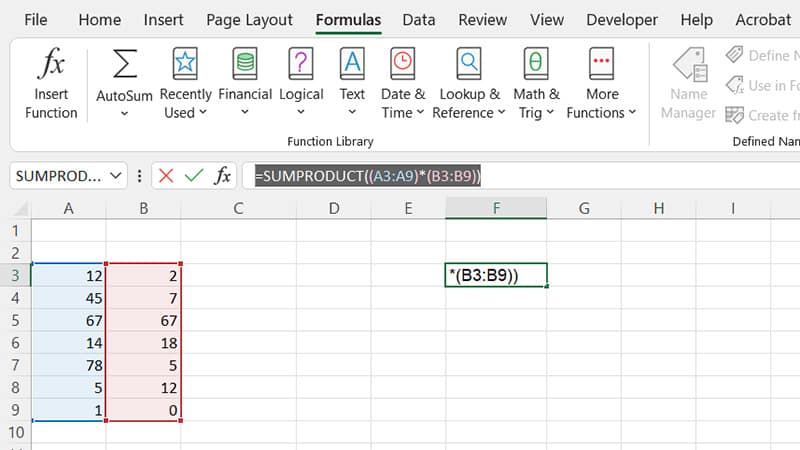Switch to the Review tab

point(483,20)
